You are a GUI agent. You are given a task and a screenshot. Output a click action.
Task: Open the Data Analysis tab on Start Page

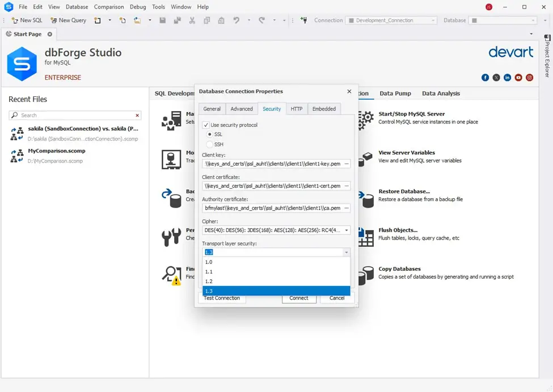(x=441, y=93)
